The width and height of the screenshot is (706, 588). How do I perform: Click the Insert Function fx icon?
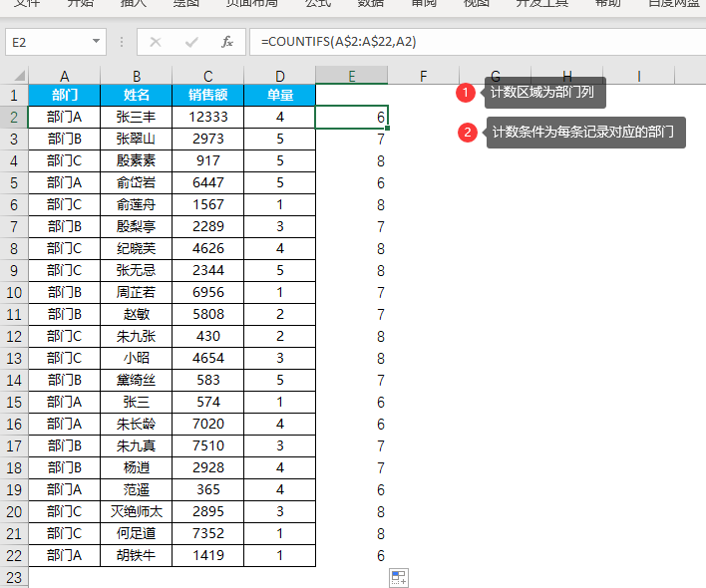(227, 42)
